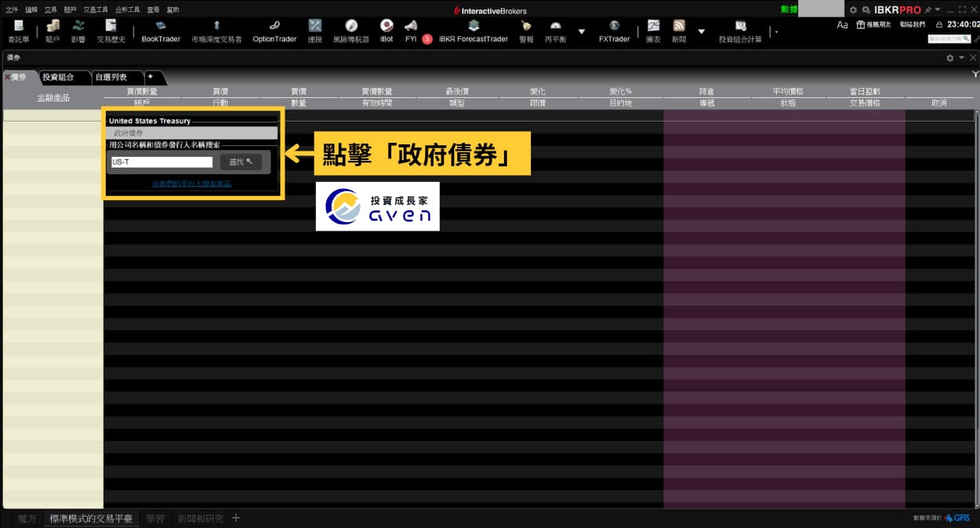Open the 賬戶 menu in menu bar
980x528 pixels.
pyautogui.click(x=71, y=10)
